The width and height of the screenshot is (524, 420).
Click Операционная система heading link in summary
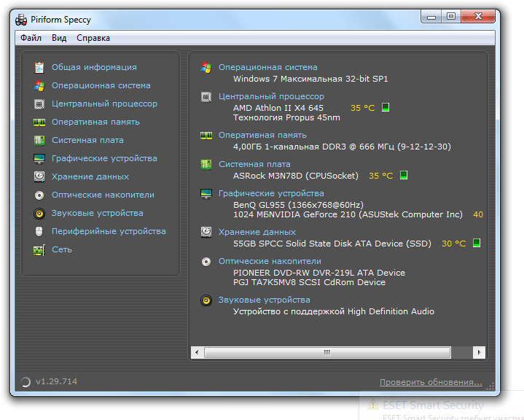(x=268, y=67)
